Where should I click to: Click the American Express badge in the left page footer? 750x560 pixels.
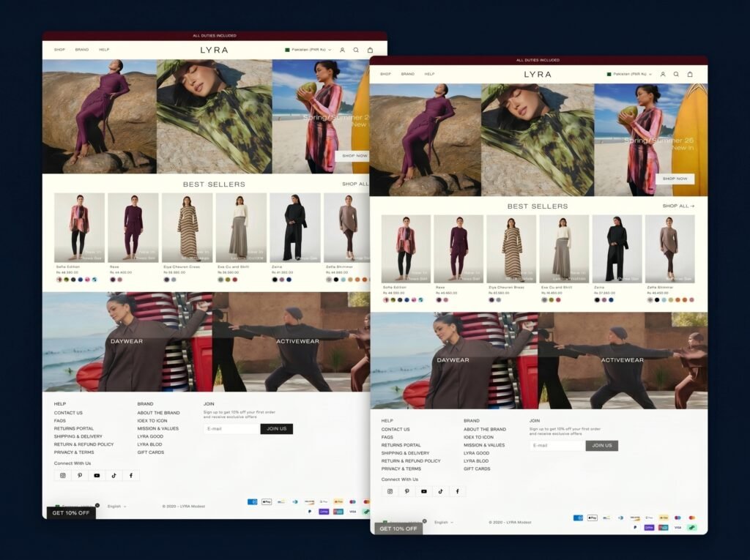(x=253, y=501)
